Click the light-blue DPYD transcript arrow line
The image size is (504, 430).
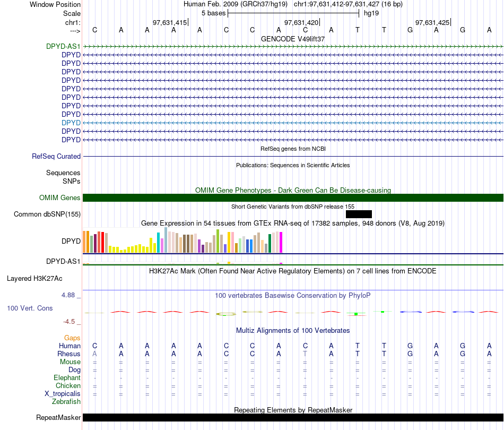tap(293, 123)
